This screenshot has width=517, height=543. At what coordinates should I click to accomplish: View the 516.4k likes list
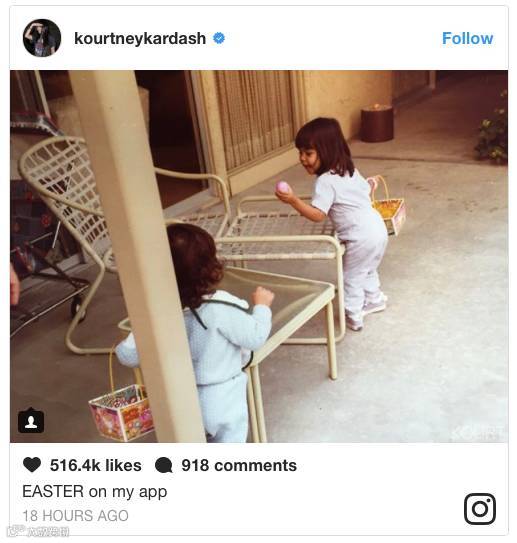(96, 465)
